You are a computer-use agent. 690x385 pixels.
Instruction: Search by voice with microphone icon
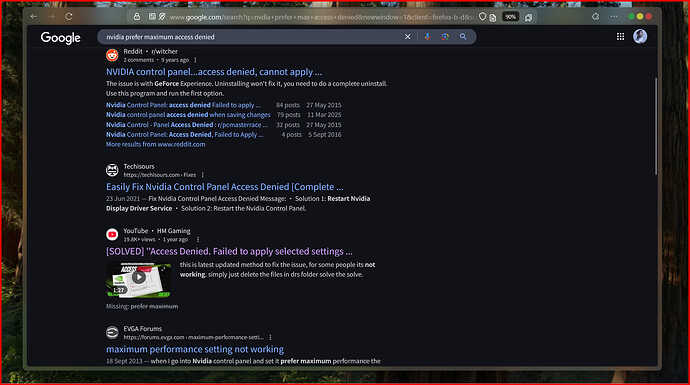tap(427, 37)
